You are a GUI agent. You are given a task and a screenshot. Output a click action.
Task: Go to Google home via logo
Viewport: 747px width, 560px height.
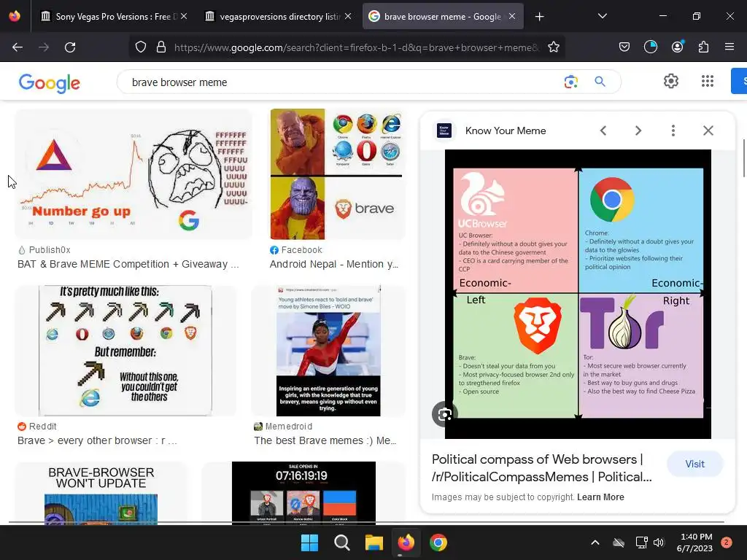[50, 83]
